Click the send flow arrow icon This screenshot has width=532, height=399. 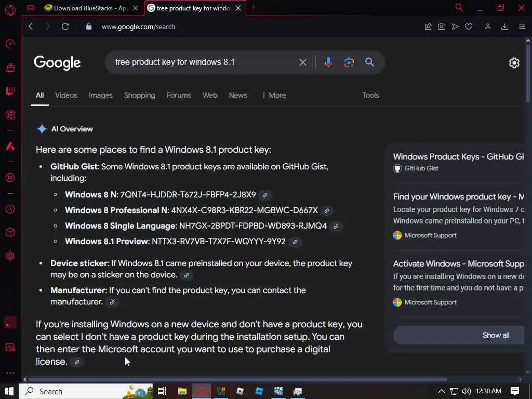pyautogui.click(x=455, y=26)
